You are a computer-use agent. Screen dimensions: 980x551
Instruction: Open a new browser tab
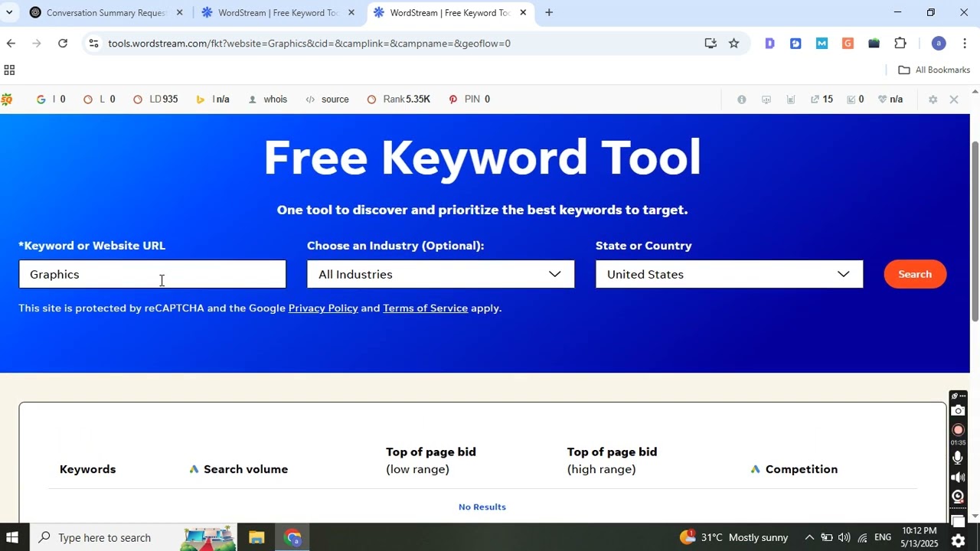point(549,13)
